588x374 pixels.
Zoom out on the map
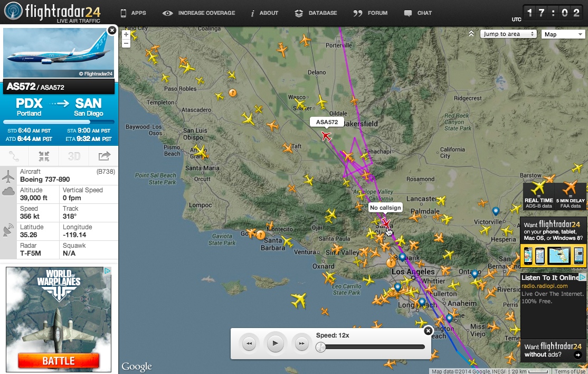pos(126,43)
